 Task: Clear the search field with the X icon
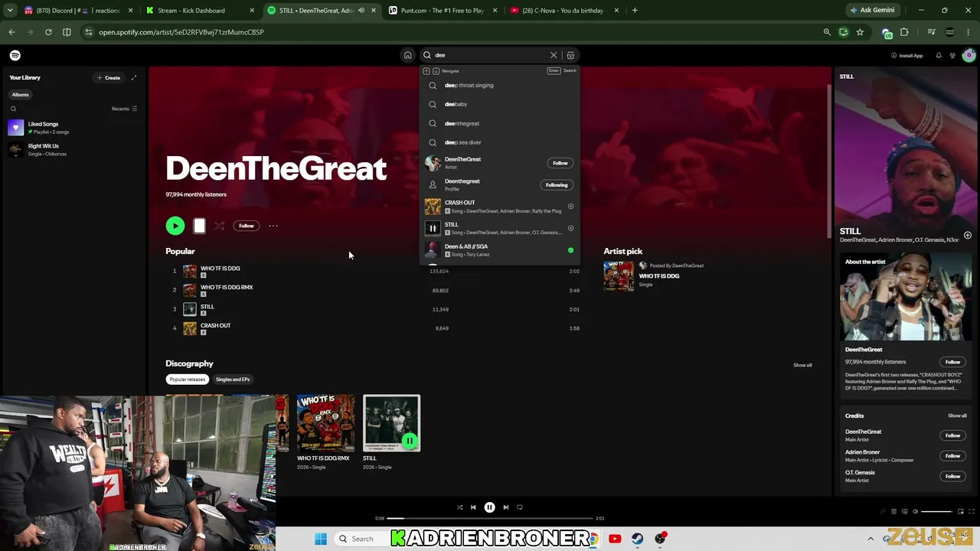click(554, 55)
